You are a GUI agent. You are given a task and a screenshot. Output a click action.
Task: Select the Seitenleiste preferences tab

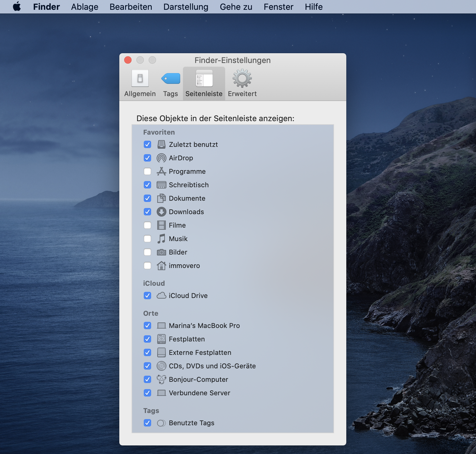204,84
